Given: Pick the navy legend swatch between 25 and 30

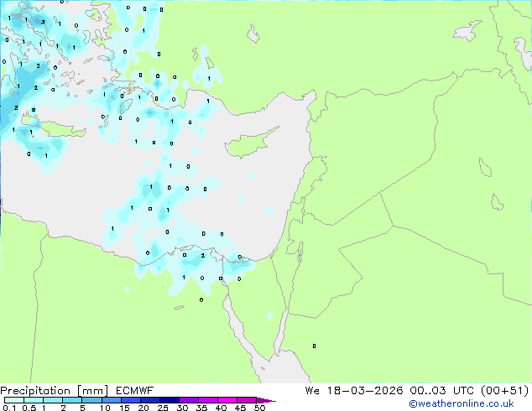Looking at the screenshot, I should (x=170, y=400).
